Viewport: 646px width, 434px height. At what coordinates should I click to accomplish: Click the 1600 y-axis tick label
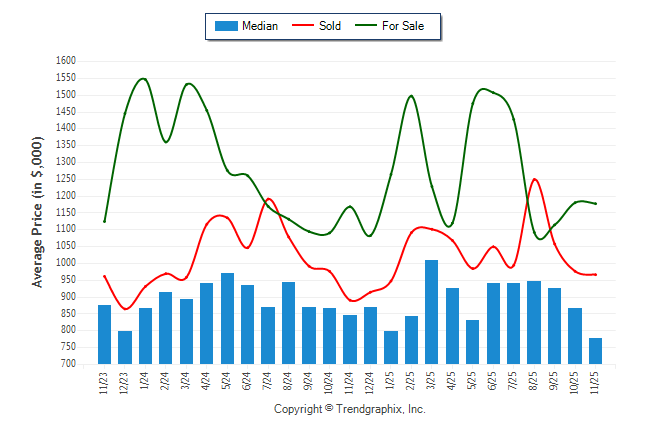tap(65, 61)
